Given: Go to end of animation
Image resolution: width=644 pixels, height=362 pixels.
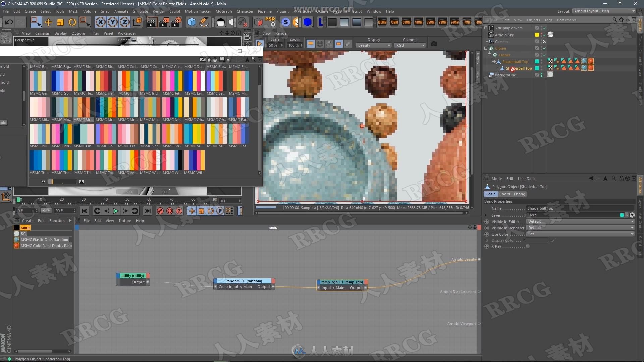Looking at the screenshot, I should point(147,211).
